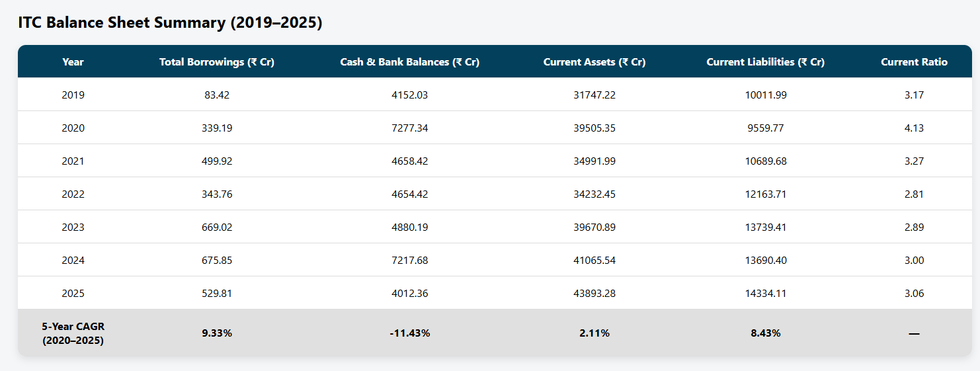Viewport: 980px width, 371px height.
Task: Click current assets value 34232.45
Action: click(x=594, y=194)
